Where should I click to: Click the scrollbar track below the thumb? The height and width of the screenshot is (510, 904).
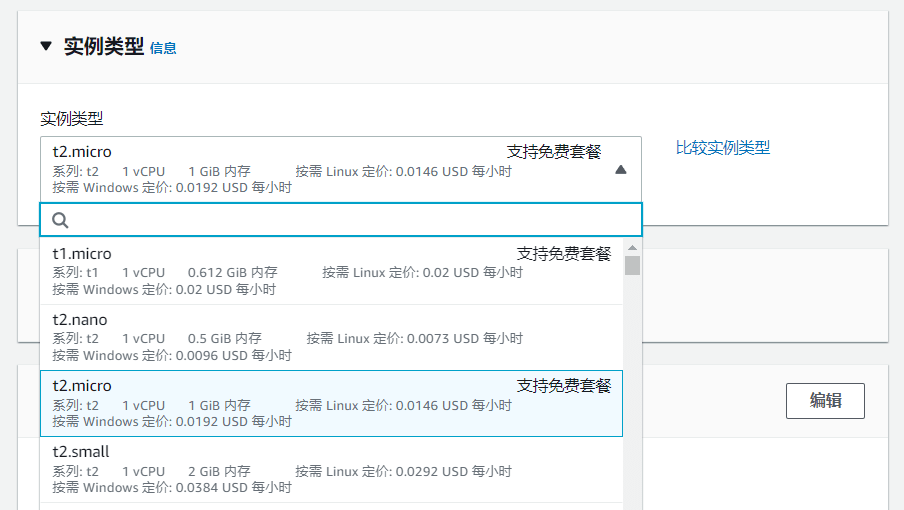click(x=632, y=400)
